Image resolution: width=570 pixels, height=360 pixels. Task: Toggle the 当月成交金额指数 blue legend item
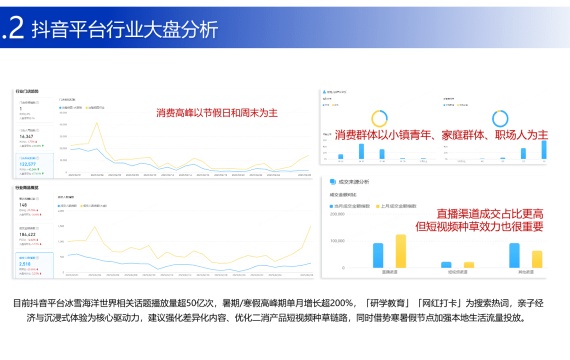coord(350,206)
